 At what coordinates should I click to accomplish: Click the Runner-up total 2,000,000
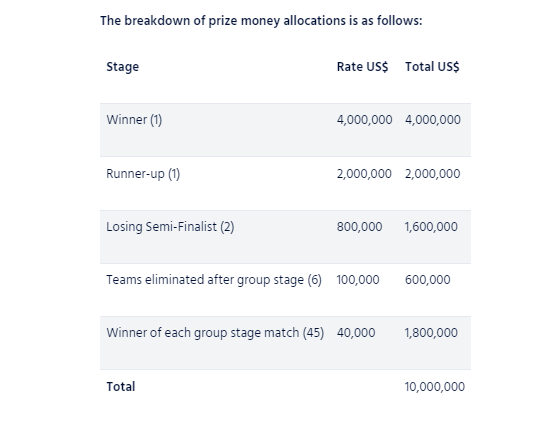pyautogui.click(x=432, y=174)
